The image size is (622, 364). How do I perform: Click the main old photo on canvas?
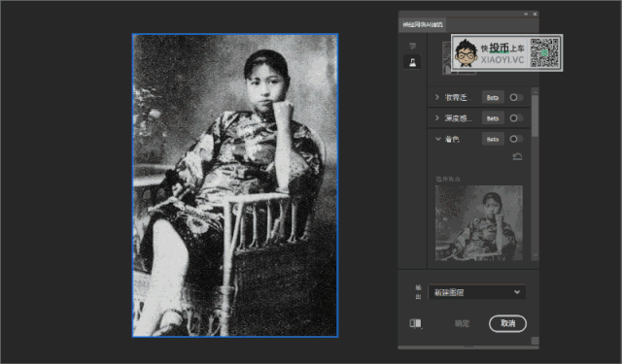235,185
